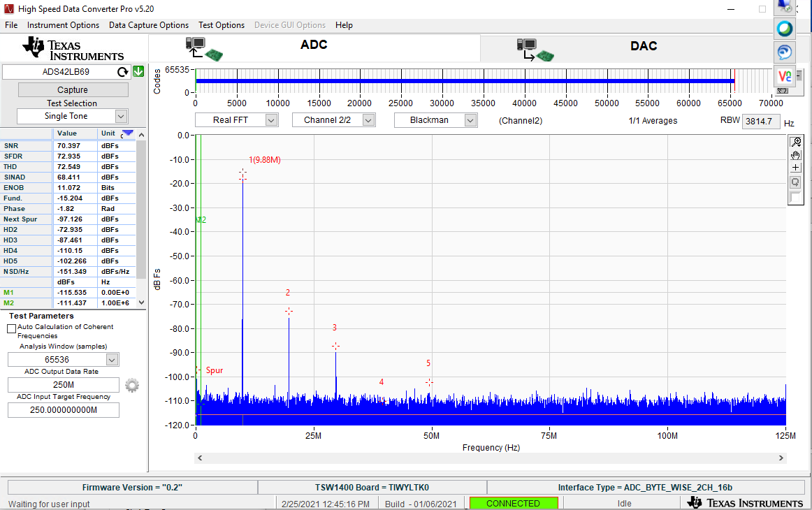Click the Capture button
812x510 pixels.
73,89
